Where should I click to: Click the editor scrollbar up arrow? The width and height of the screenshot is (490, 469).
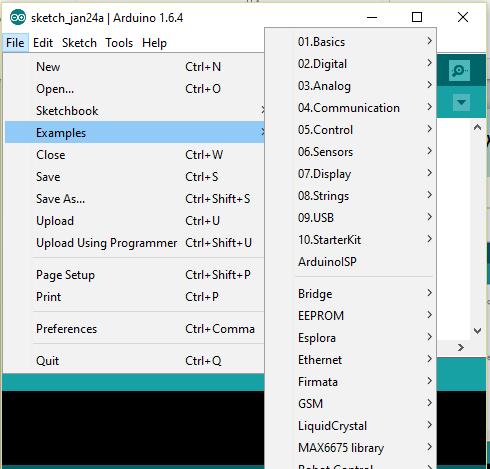coord(477,127)
